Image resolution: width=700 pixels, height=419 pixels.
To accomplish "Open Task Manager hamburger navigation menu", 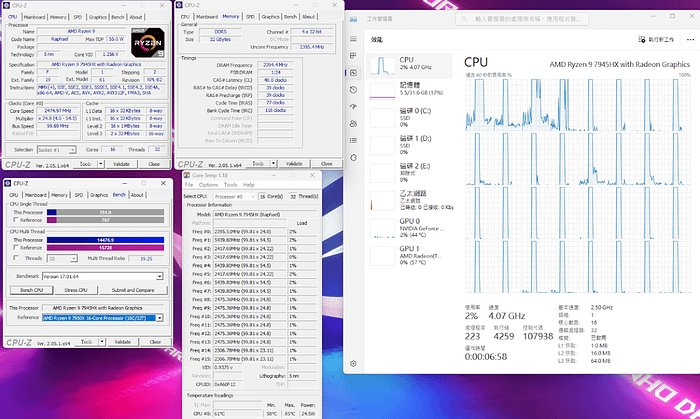I will click(353, 39).
